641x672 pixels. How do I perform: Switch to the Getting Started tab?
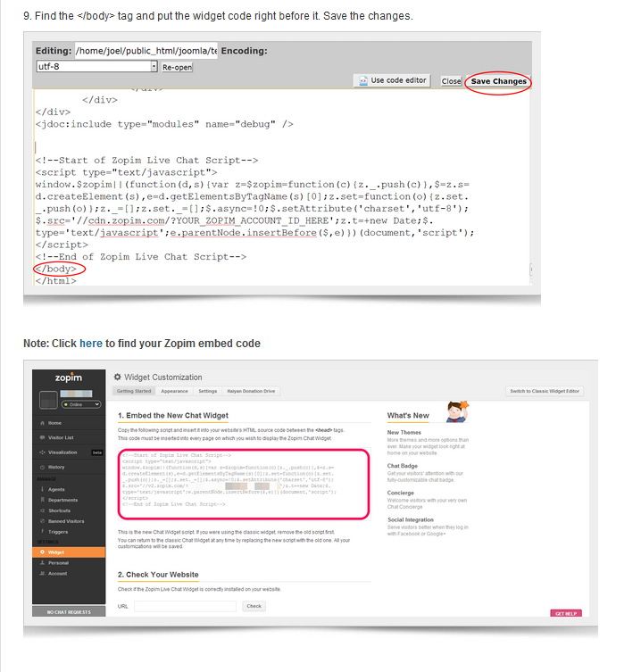[x=134, y=391]
